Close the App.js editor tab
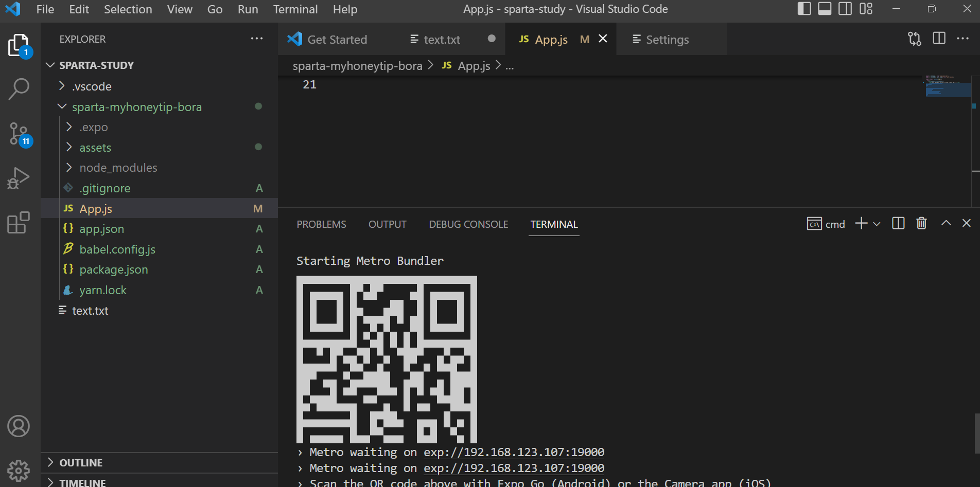Image resolution: width=980 pixels, height=487 pixels. 603,39
